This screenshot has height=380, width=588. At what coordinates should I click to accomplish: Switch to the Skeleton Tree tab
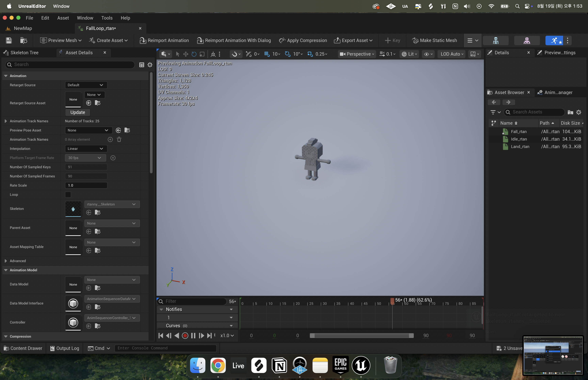[24, 53]
